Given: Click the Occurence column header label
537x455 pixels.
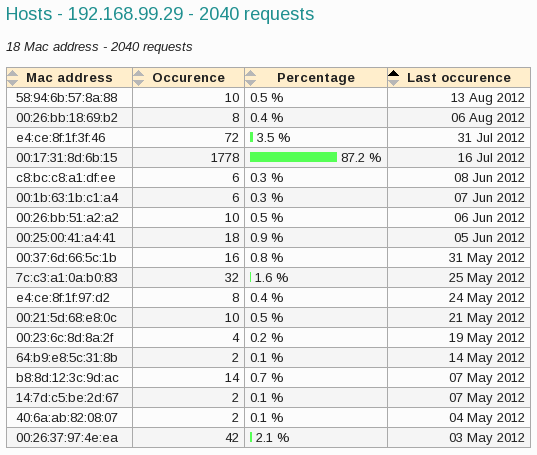Looking at the screenshot, I should tap(189, 78).
